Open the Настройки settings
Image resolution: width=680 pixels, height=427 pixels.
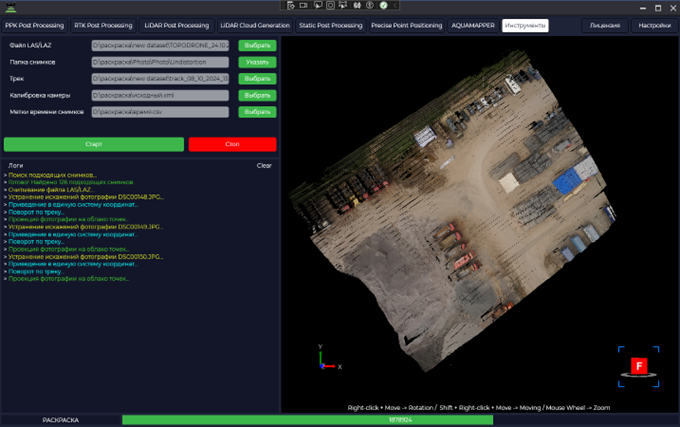tap(654, 26)
